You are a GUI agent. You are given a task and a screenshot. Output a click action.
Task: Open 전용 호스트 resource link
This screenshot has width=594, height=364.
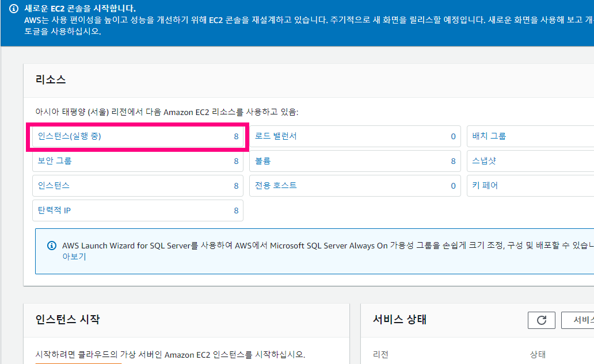pos(276,185)
